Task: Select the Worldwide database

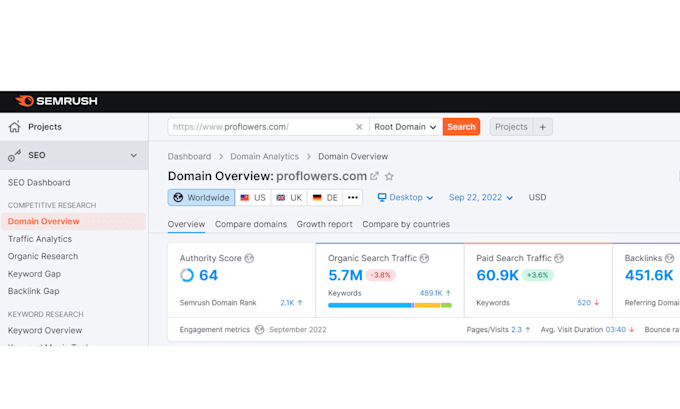Action: [202, 197]
